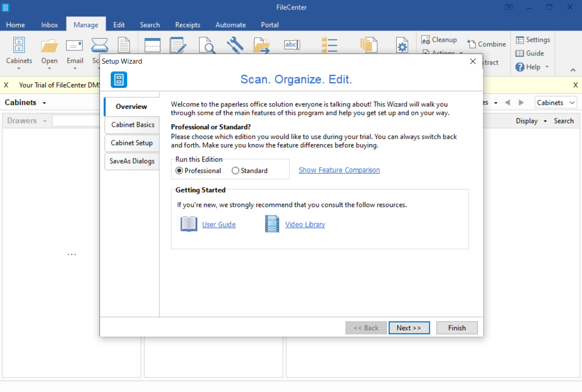Open the SaveAs Dialogs wizard tab
The image size is (582, 392).
[x=132, y=161]
